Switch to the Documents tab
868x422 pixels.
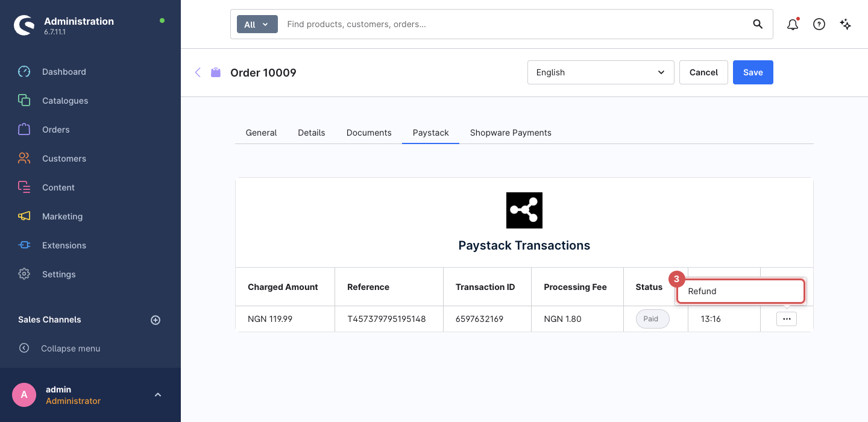click(369, 133)
